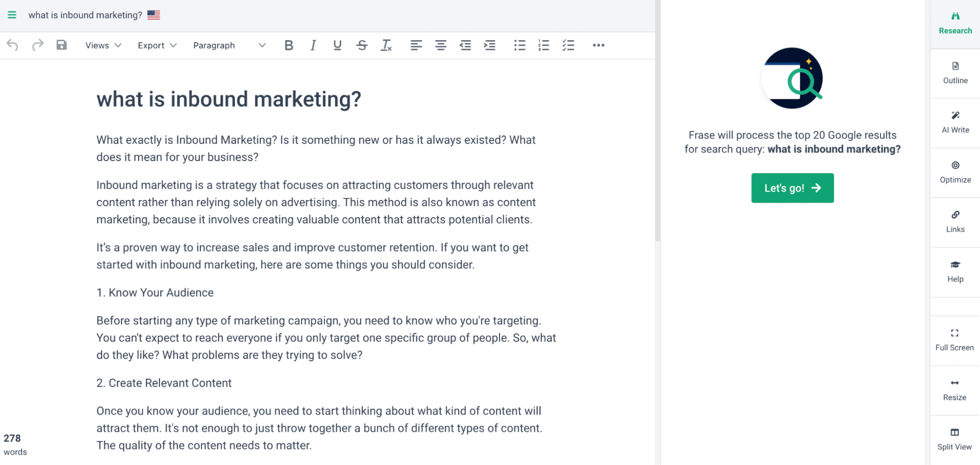Open the Paragraph style dropdown
The height and width of the screenshot is (465, 980).
[229, 45]
